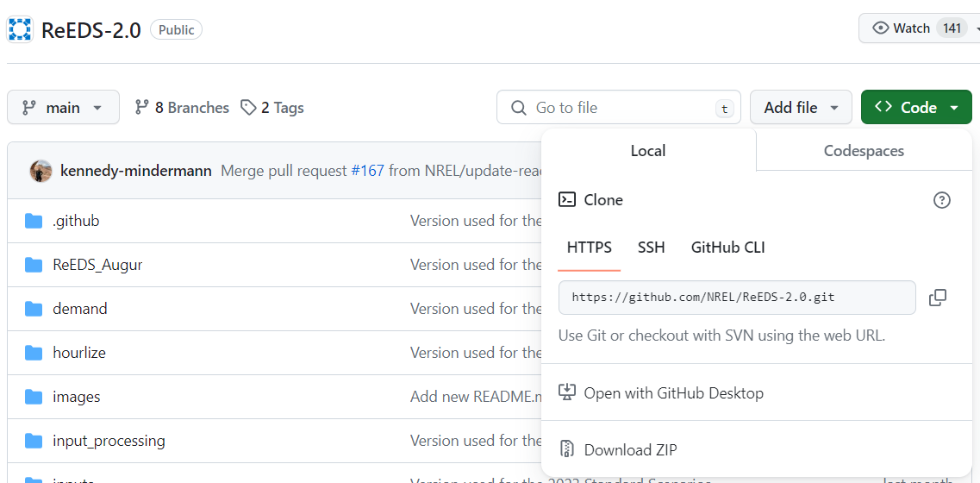Toggle the green Code dropdown button
The height and width of the screenshot is (483, 980).
click(x=916, y=108)
